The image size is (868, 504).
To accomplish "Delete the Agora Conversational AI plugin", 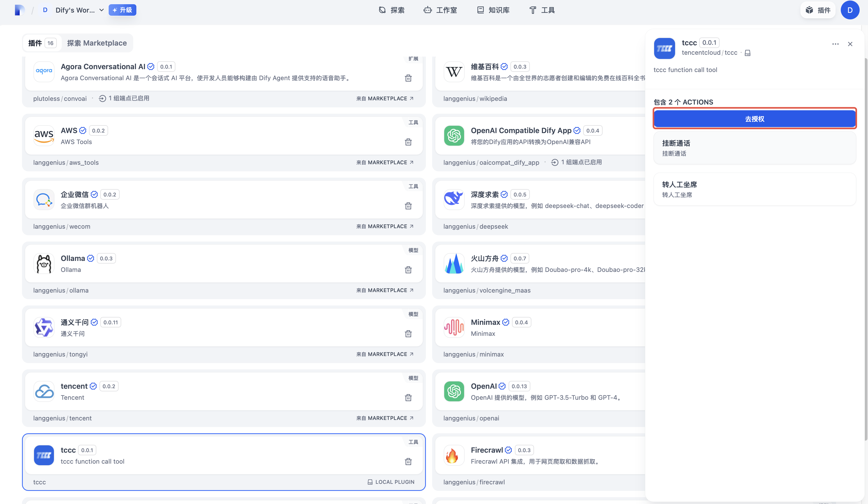I will pyautogui.click(x=408, y=78).
